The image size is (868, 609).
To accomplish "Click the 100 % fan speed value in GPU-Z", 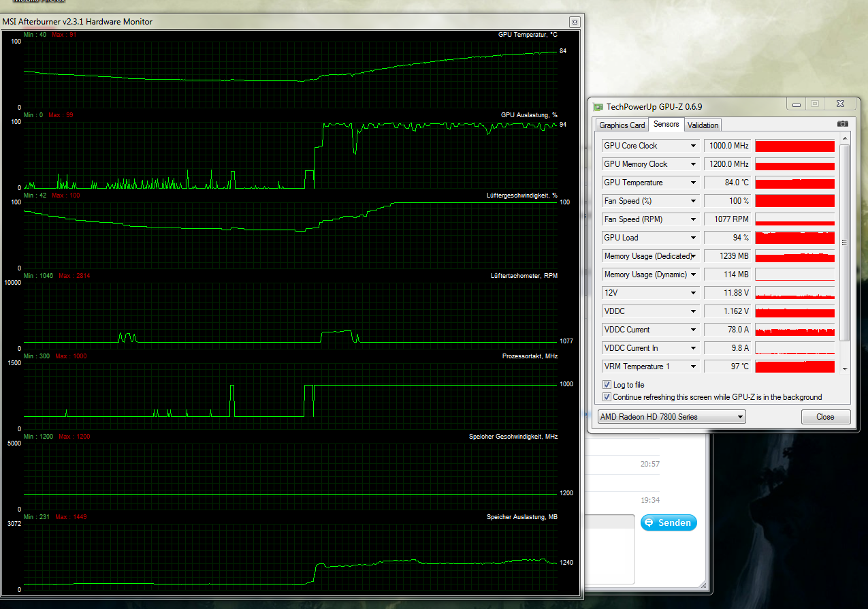I will click(x=727, y=201).
